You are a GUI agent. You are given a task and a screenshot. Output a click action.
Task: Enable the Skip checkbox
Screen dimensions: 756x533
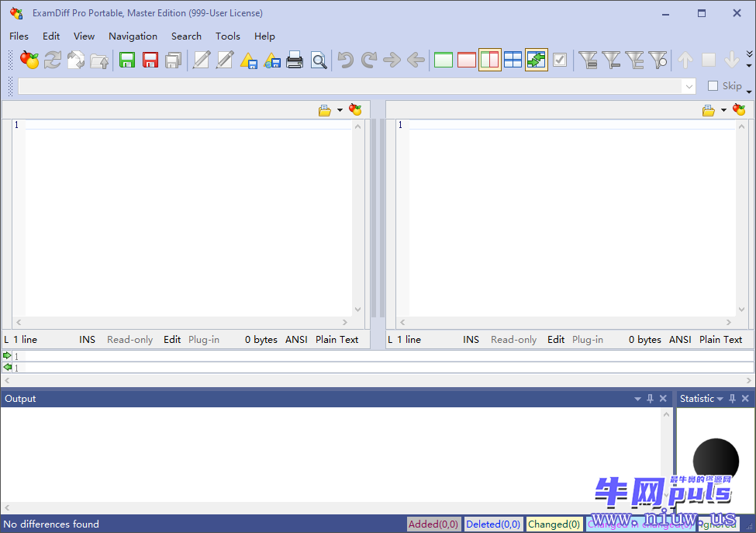(x=713, y=86)
